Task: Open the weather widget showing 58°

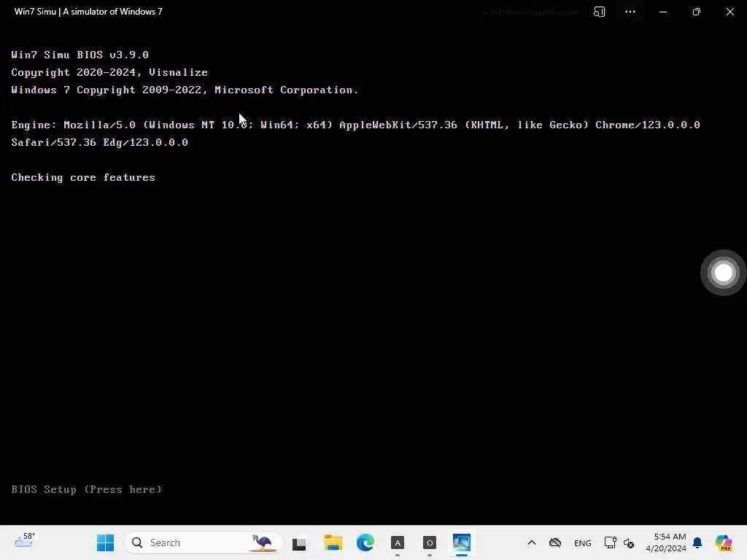Action: [25, 541]
